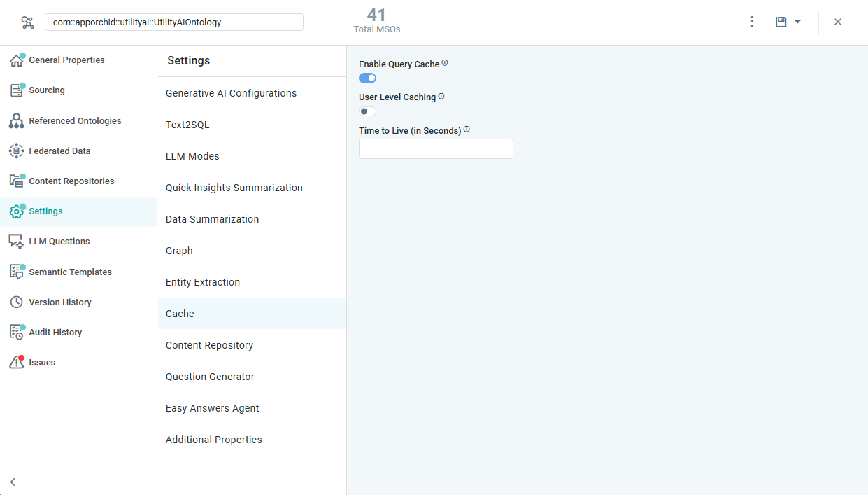Viewport: 868px width, 495px height.
Task: Turn on the User Level Caching toggle
Action: 367,111
